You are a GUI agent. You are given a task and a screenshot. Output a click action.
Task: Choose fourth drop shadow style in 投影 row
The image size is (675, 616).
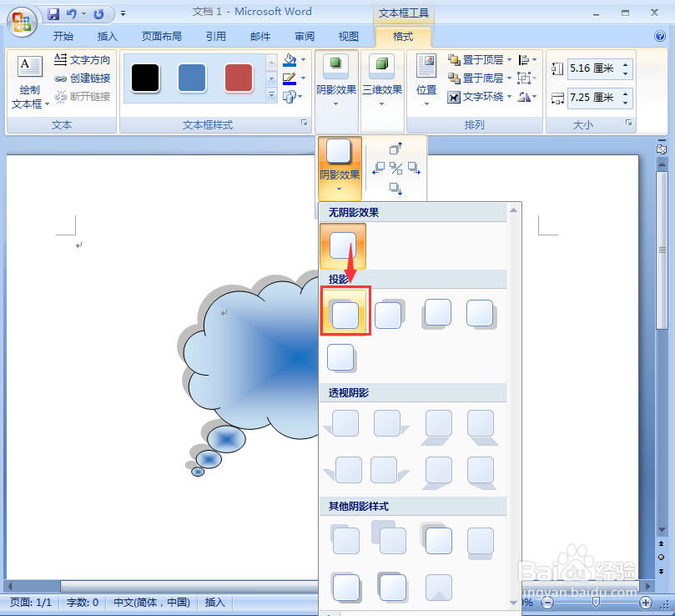481,314
